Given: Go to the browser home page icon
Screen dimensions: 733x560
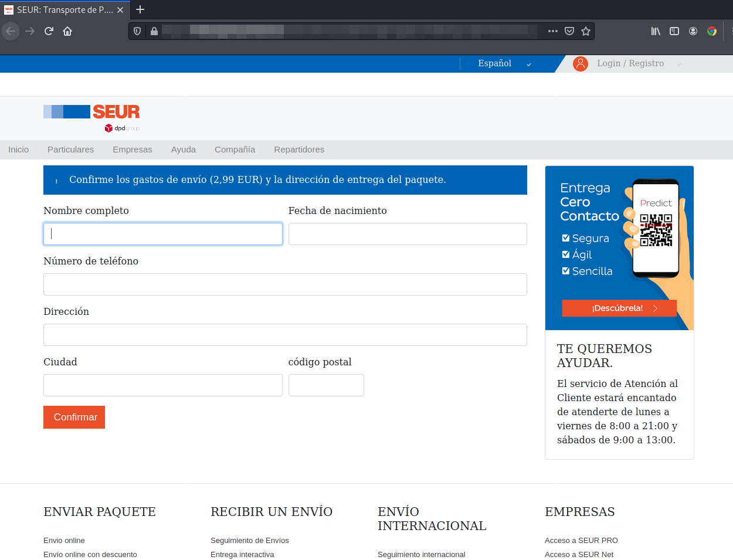Looking at the screenshot, I should tap(67, 31).
